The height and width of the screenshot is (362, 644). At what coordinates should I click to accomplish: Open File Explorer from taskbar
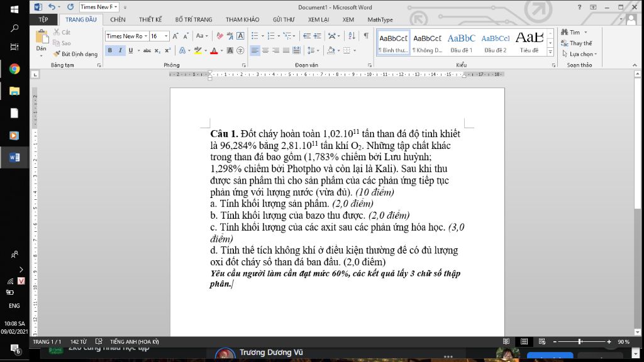pyautogui.click(x=14, y=91)
